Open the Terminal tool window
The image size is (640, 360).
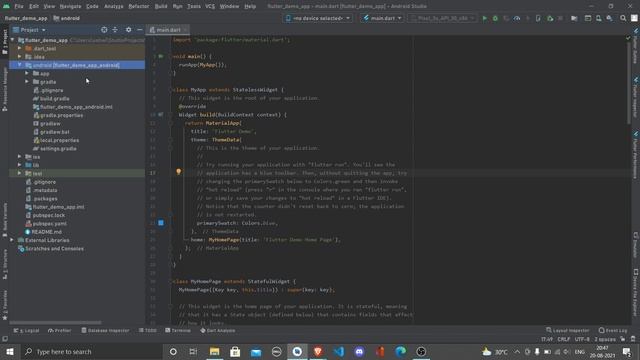click(x=178, y=331)
